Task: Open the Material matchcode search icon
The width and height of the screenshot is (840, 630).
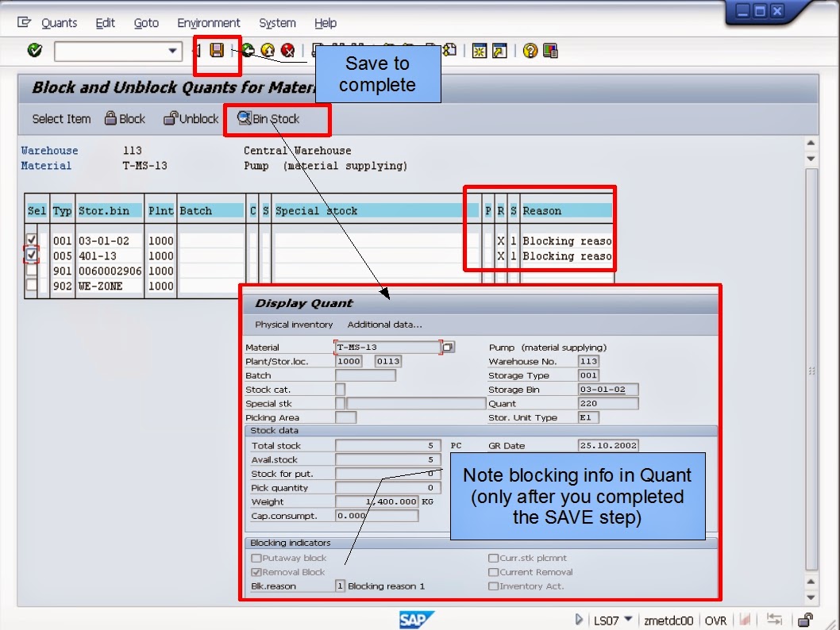Action: [x=447, y=347]
